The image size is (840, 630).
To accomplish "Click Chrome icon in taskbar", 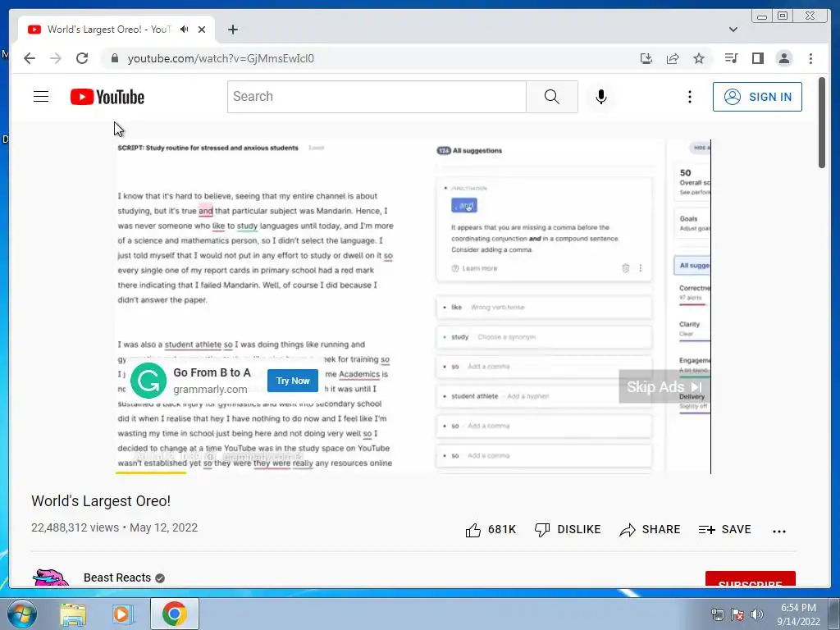I will (x=175, y=614).
